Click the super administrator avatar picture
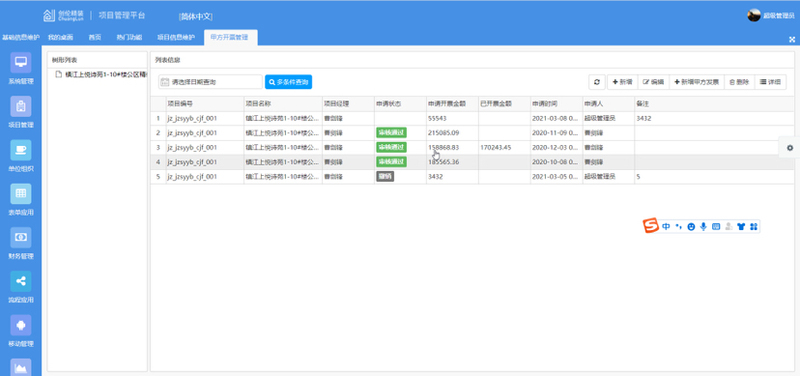 pyautogui.click(x=754, y=15)
